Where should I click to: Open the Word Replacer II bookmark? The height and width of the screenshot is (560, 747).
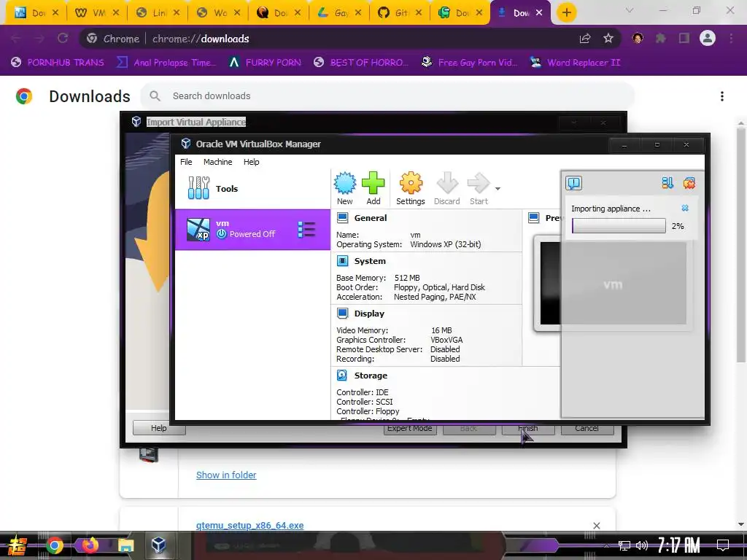tap(576, 63)
